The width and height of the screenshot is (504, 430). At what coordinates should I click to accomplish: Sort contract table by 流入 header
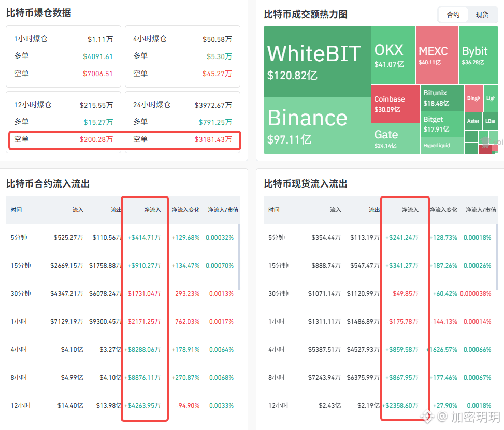coord(78,210)
